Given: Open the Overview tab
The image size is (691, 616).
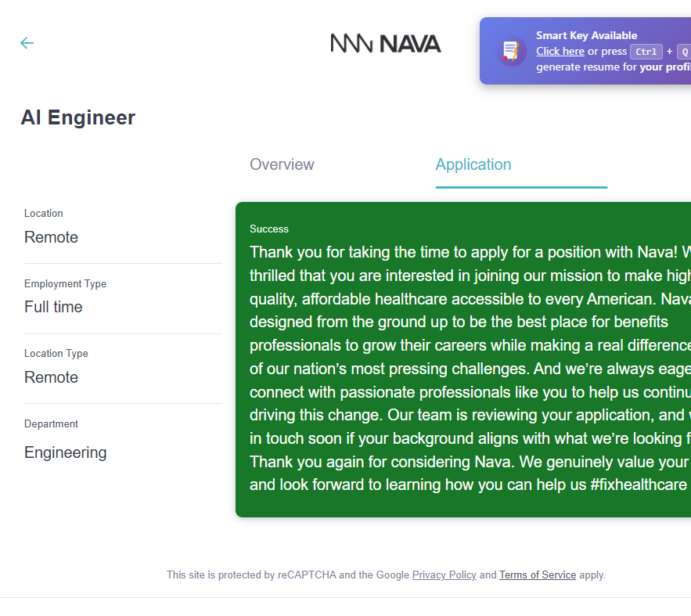Looking at the screenshot, I should point(282,164).
